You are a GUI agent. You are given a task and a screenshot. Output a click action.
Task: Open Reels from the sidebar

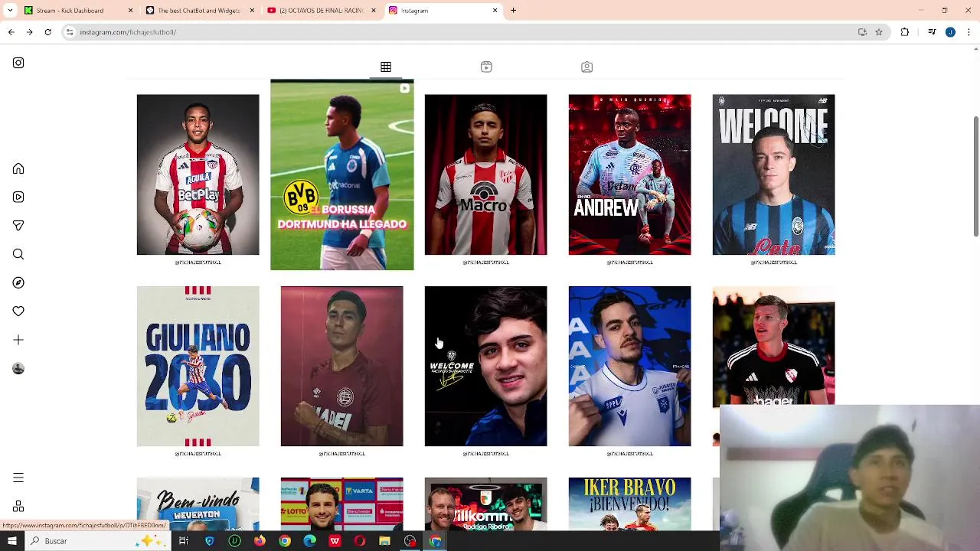18,197
